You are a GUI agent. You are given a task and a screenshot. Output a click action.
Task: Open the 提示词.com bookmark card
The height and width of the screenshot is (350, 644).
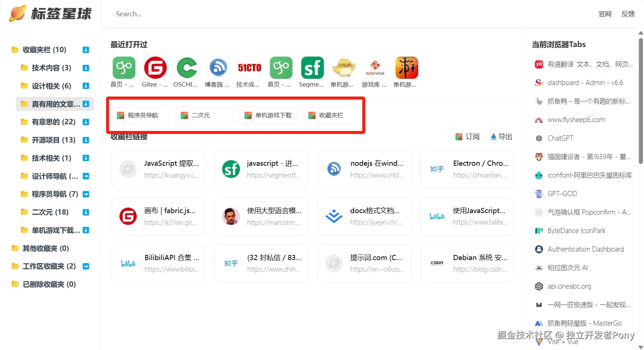364,263
